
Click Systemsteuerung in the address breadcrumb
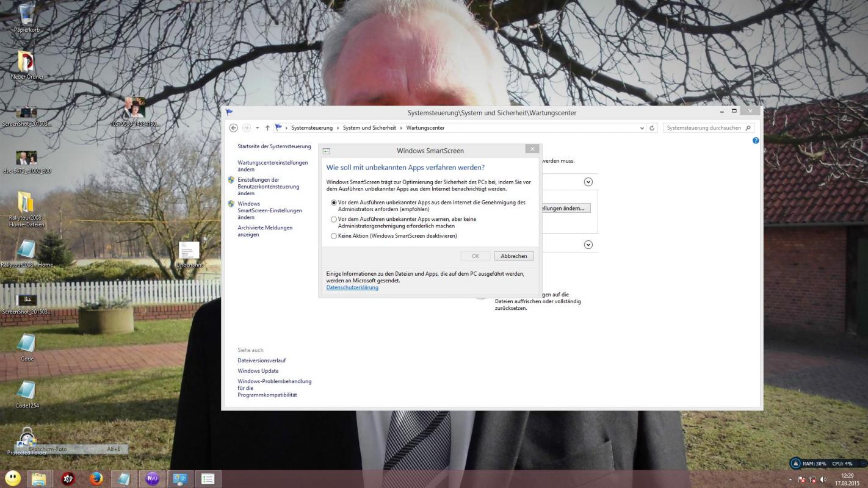[311, 128]
